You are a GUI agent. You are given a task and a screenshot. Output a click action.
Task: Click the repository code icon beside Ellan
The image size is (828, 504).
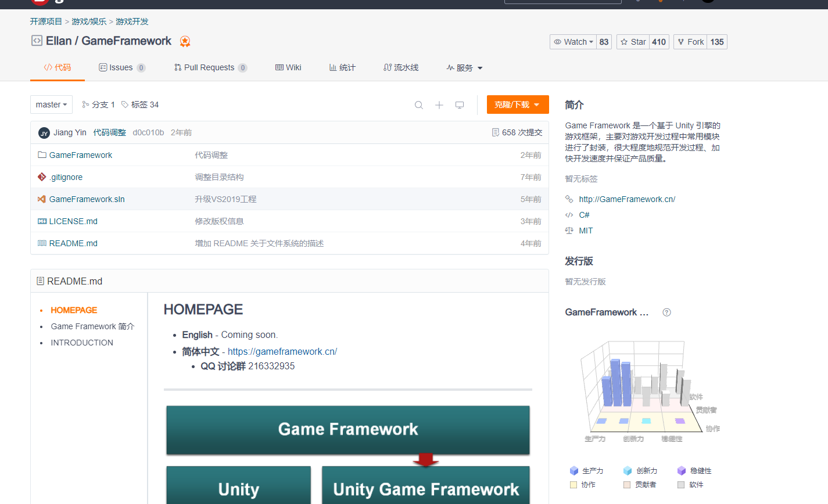pos(37,41)
